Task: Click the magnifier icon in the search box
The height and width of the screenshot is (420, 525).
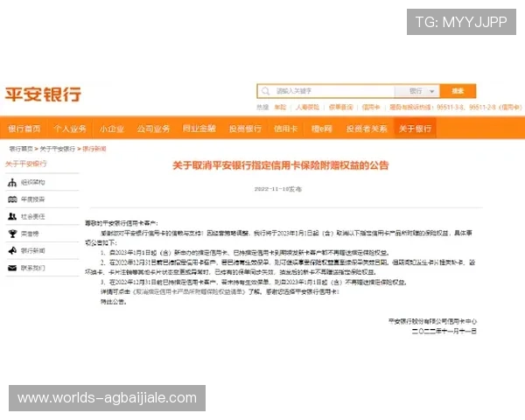Action: tap(265, 91)
